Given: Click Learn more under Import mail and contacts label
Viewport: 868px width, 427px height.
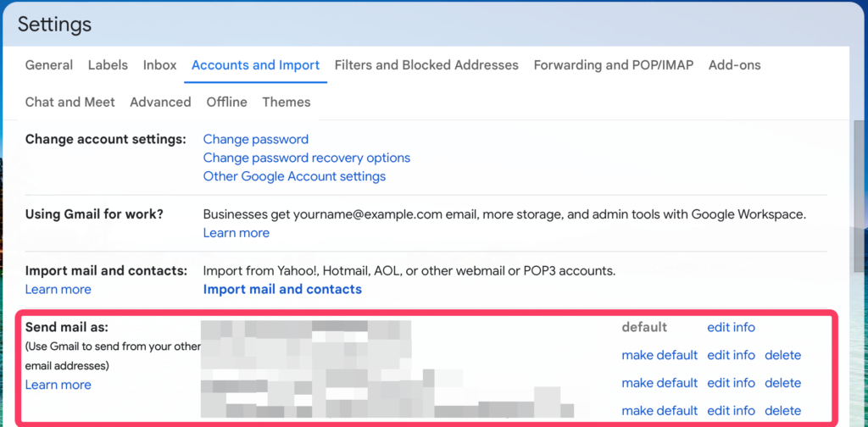Looking at the screenshot, I should point(58,290).
